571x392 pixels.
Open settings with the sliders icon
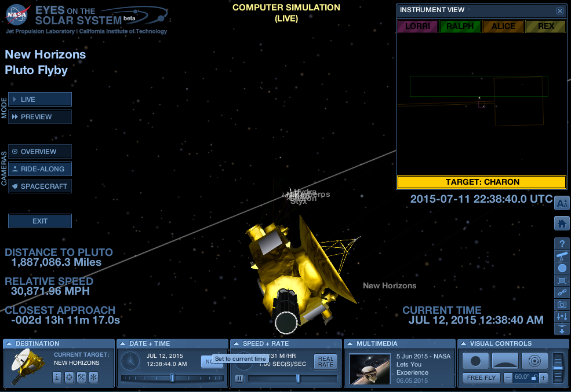pyautogui.click(x=562, y=317)
